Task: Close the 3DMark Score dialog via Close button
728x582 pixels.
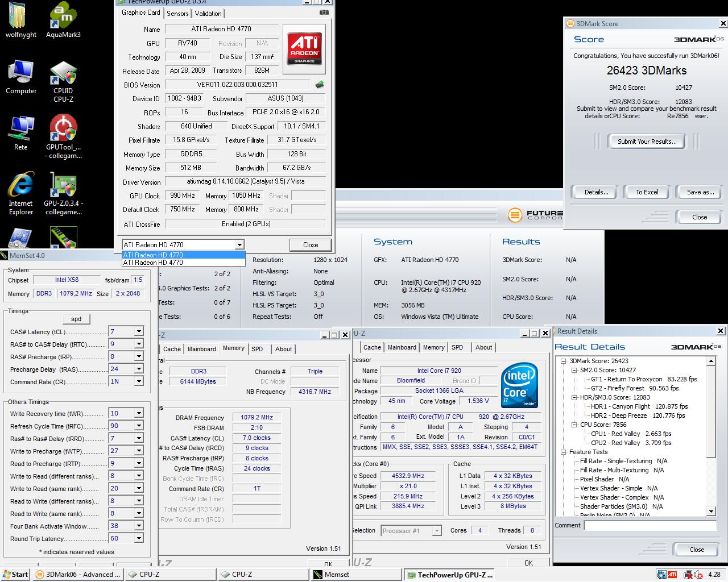Action: click(x=700, y=217)
